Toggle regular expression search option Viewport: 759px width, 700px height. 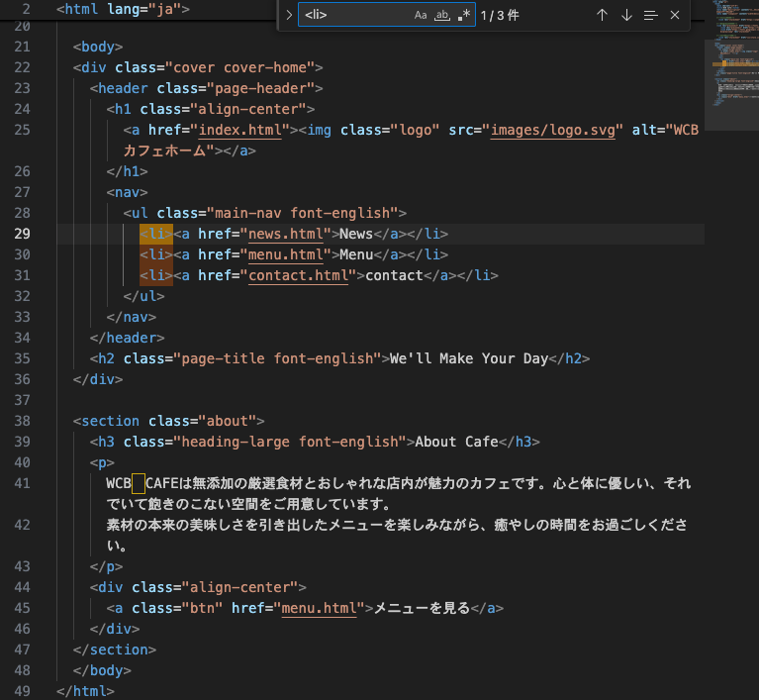click(464, 16)
